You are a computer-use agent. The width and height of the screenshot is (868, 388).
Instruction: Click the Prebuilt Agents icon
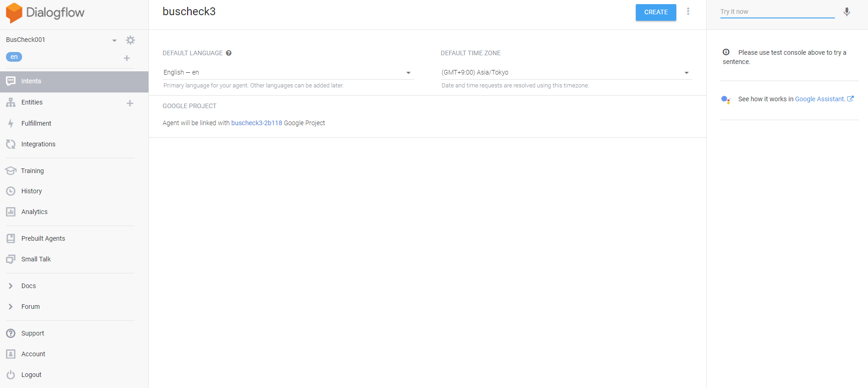click(x=11, y=238)
